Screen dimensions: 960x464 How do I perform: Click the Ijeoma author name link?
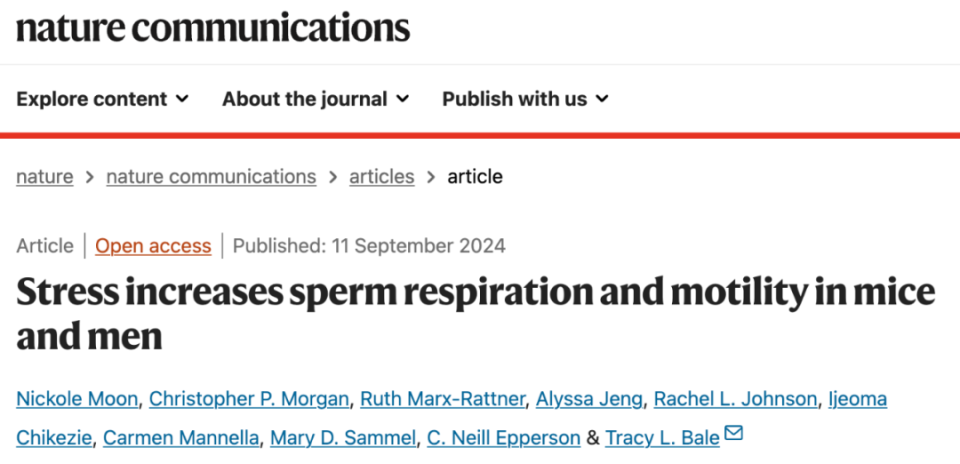(x=857, y=399)
